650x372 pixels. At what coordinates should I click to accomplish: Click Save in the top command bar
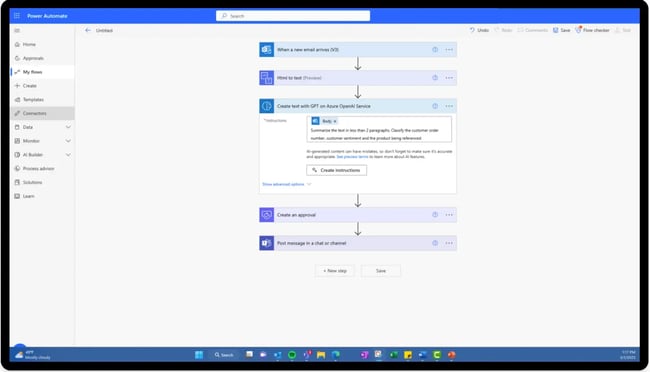pyautogui.click(x=561, y=30)
